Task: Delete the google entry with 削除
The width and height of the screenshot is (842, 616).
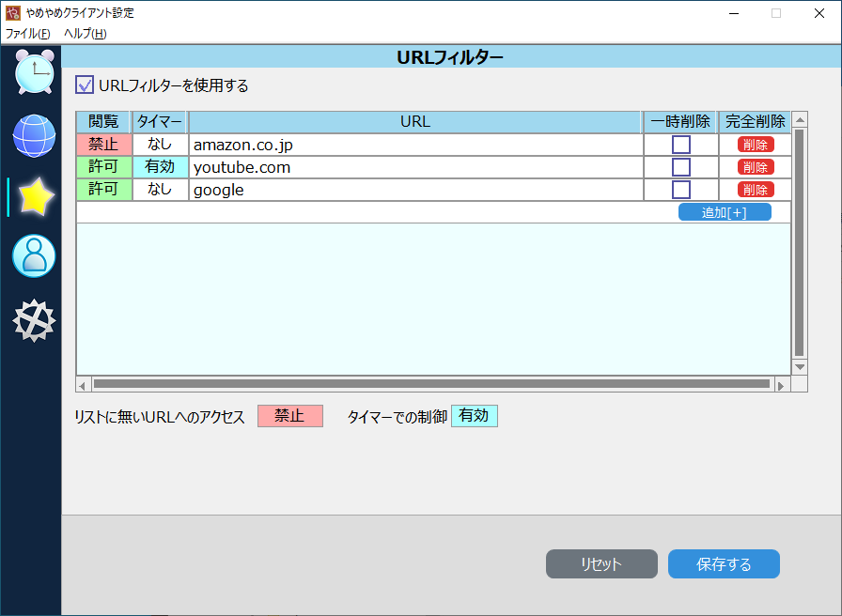Action: click(756, 190)
